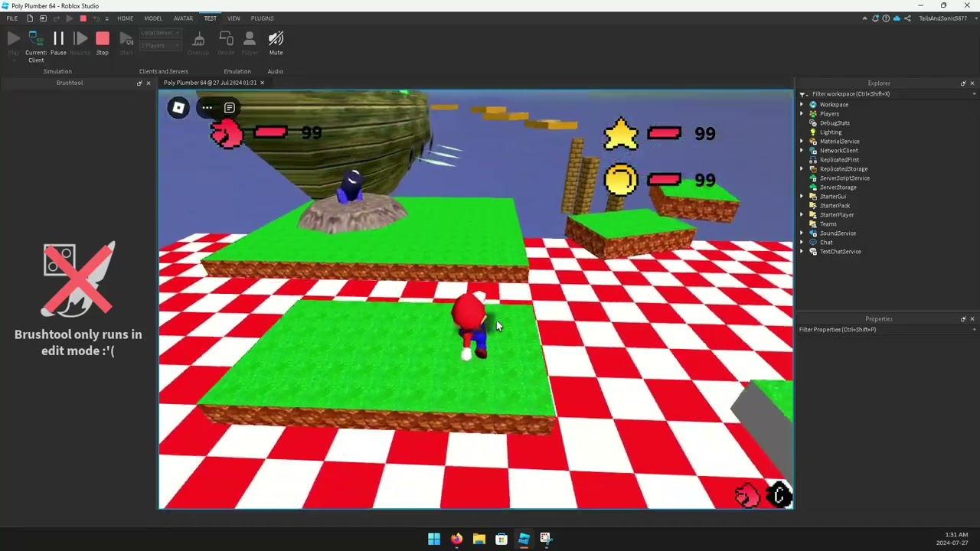
Task: Switch to the HOME ribbon tab
Action: click(126, 18)
